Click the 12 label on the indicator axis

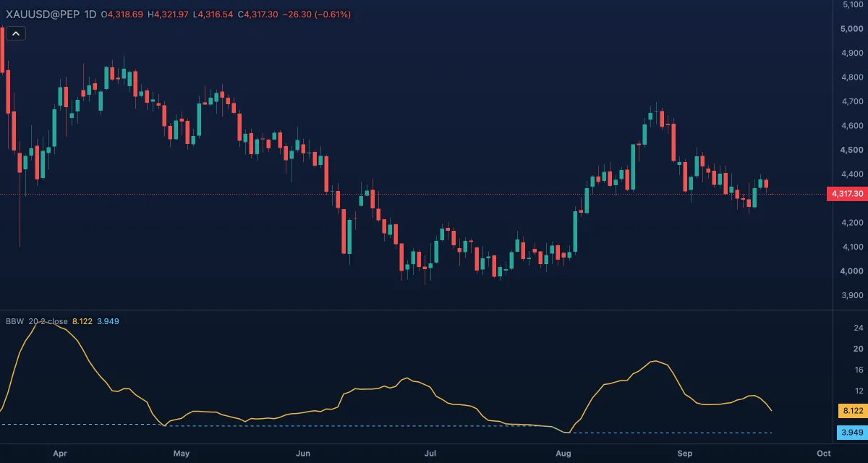859,391
